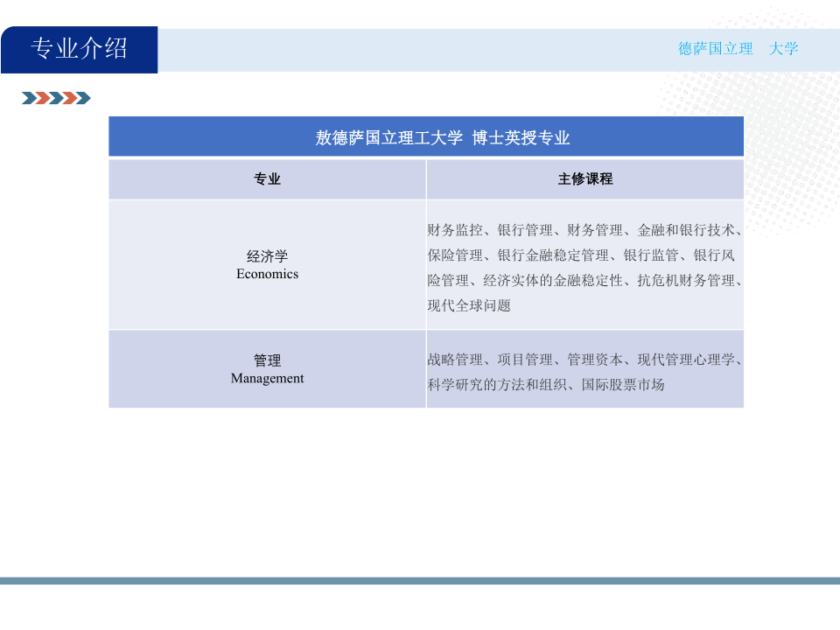Click the course 项目管理
Viewport: 840px width, 630px height.
pos(525,360)
